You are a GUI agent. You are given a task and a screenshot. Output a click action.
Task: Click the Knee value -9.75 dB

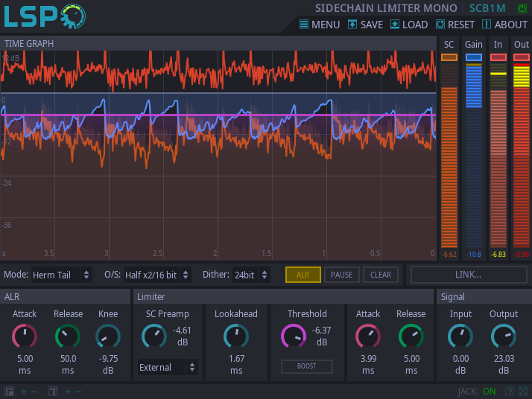pyautogui.click(x=108, y=365)
